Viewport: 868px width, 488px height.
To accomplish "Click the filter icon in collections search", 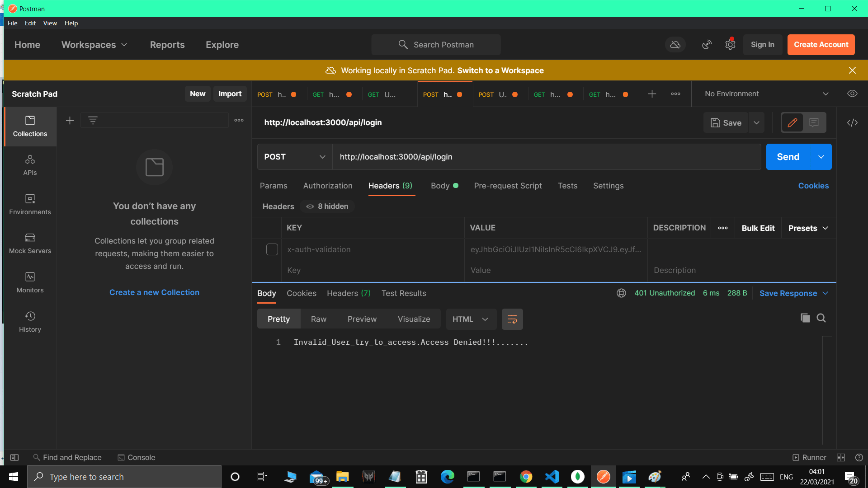I will point(93,120).
